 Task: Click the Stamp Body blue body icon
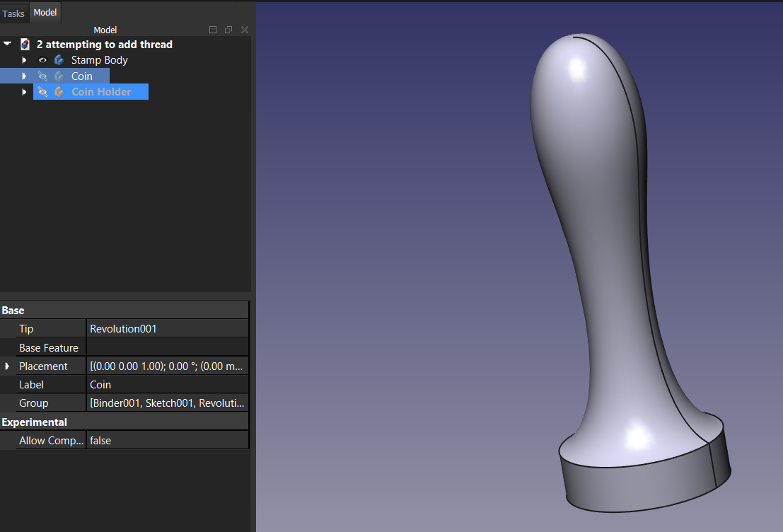point(59,60)
